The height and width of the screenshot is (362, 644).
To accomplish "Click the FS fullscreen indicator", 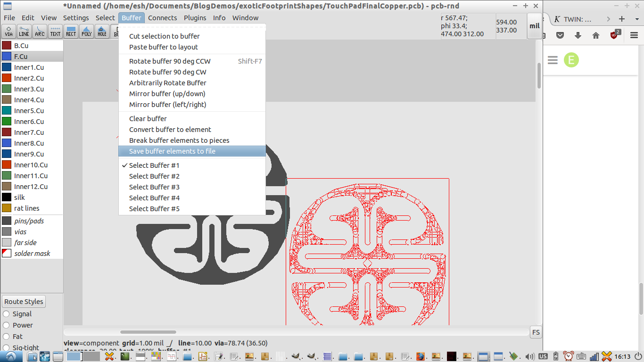I will pos(536,332).
